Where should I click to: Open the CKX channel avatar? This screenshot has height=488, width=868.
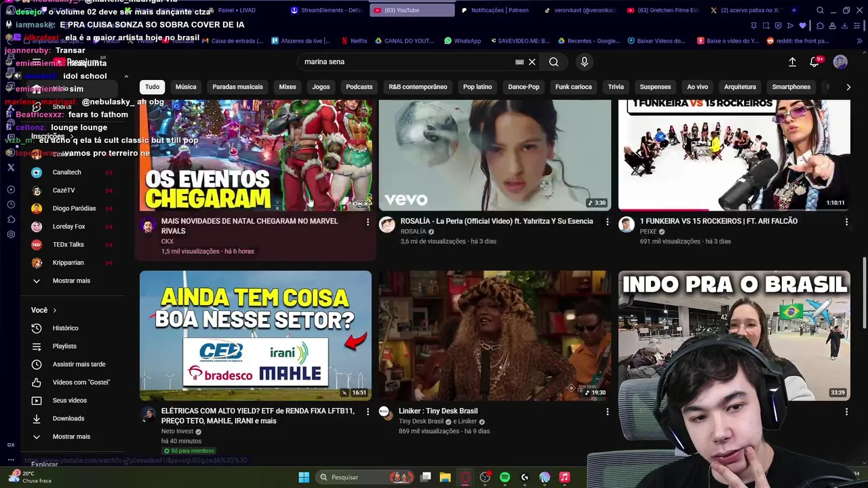pyautogui.click(x=148, y=225)
